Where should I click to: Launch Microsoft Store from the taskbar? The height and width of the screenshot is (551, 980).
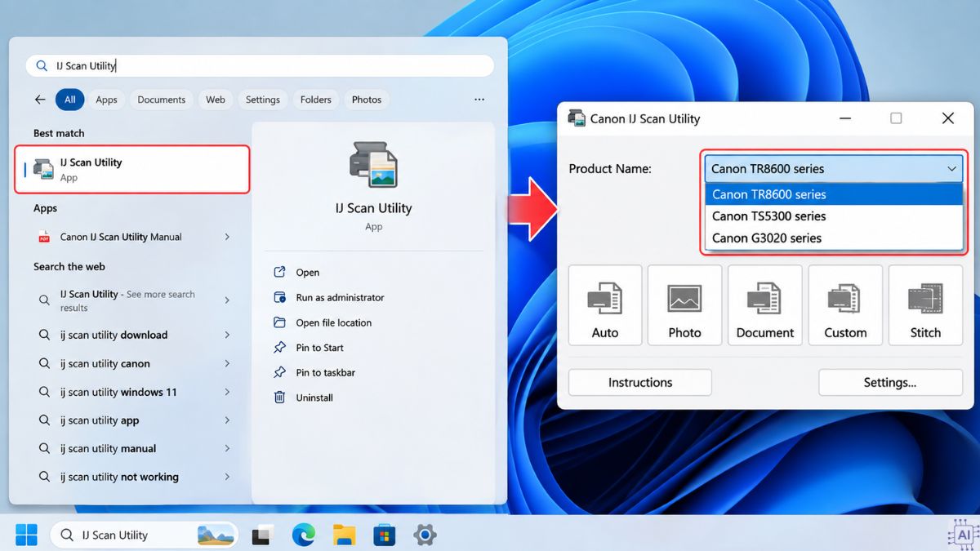click(385, 535)
